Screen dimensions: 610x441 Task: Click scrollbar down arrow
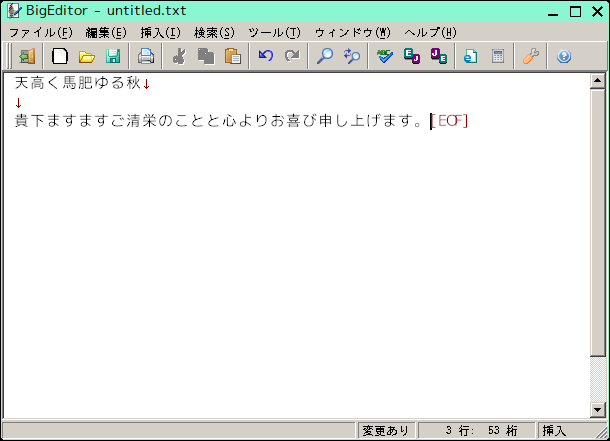(x=597, y=410)
